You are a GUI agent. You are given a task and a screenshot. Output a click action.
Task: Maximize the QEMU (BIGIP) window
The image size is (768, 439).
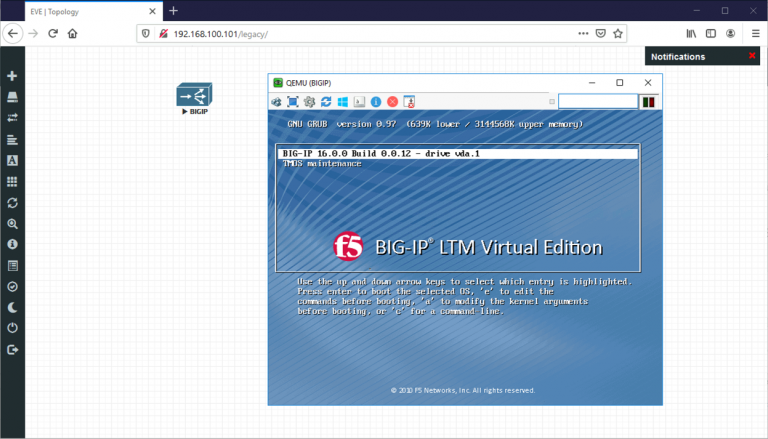[620, 82]
